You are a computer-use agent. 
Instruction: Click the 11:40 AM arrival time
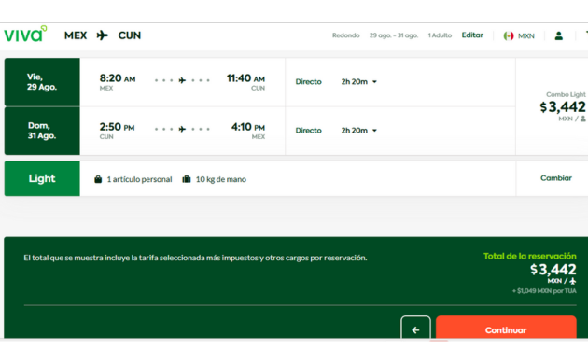click(x=245, y=78)
